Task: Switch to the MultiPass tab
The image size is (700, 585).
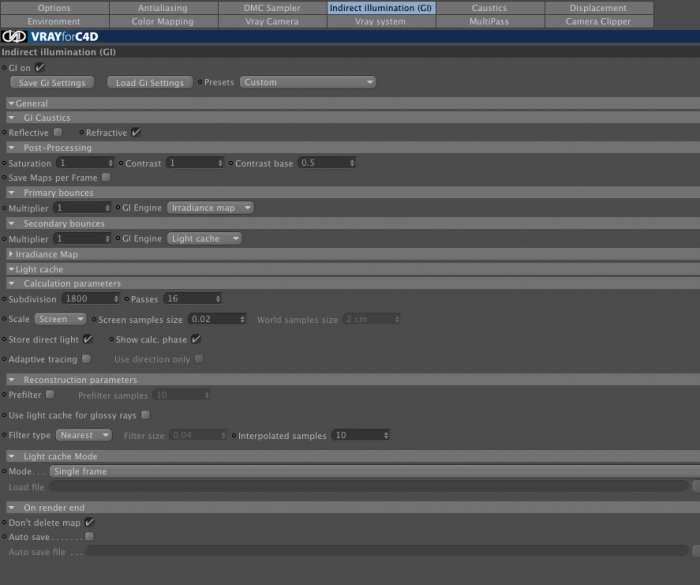Action: click(x=490, y=21)
